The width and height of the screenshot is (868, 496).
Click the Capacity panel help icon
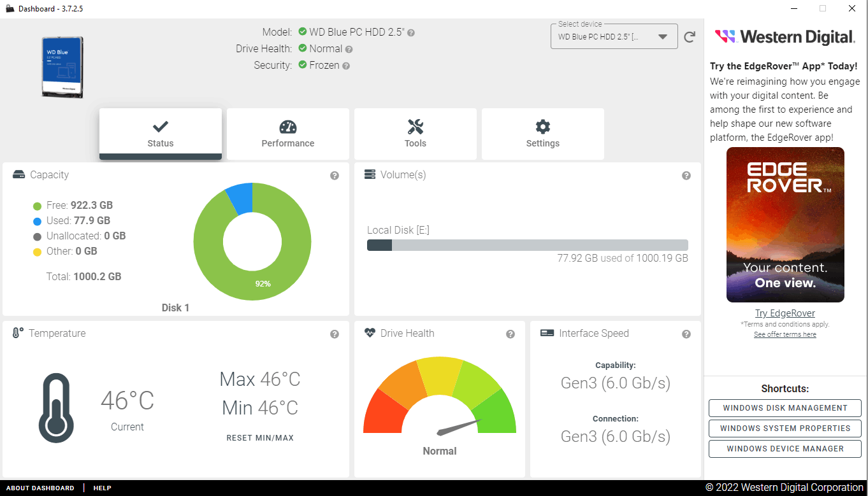335,176
